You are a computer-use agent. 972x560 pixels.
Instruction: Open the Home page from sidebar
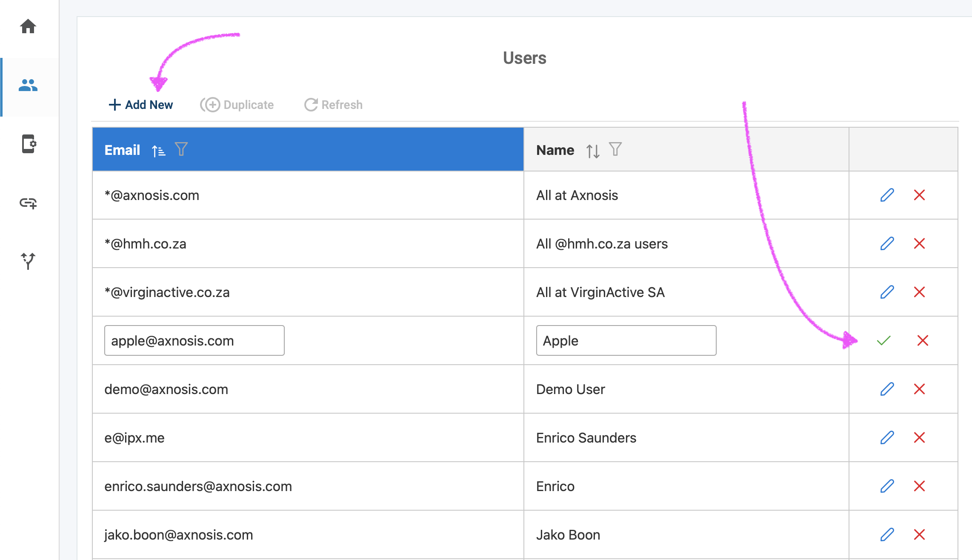(x=28, y=26)
